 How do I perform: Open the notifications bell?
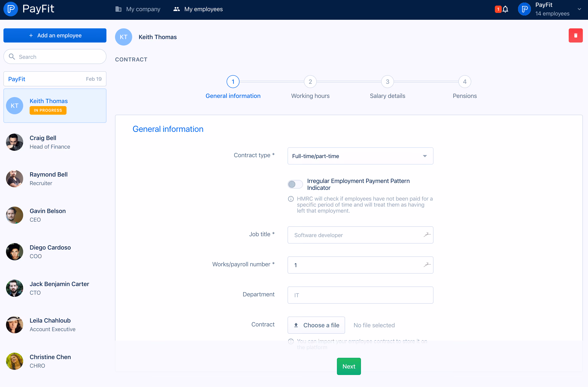[x=505, y=9]
